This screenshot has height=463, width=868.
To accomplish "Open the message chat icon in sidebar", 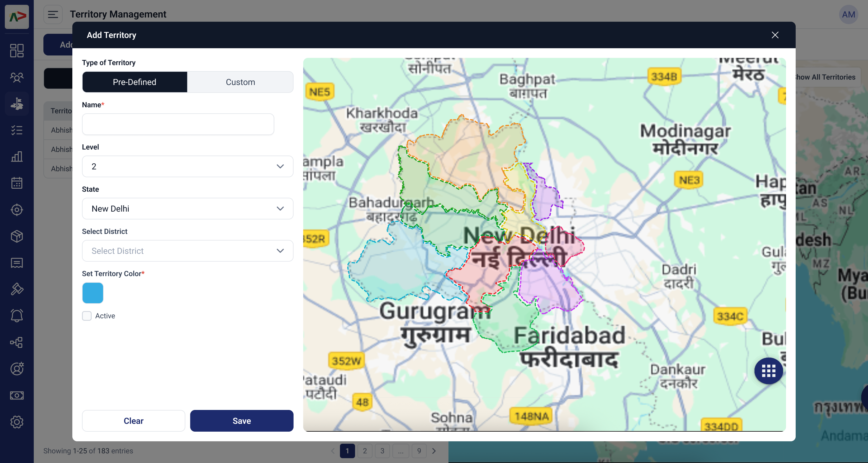I will click(17, 263).
